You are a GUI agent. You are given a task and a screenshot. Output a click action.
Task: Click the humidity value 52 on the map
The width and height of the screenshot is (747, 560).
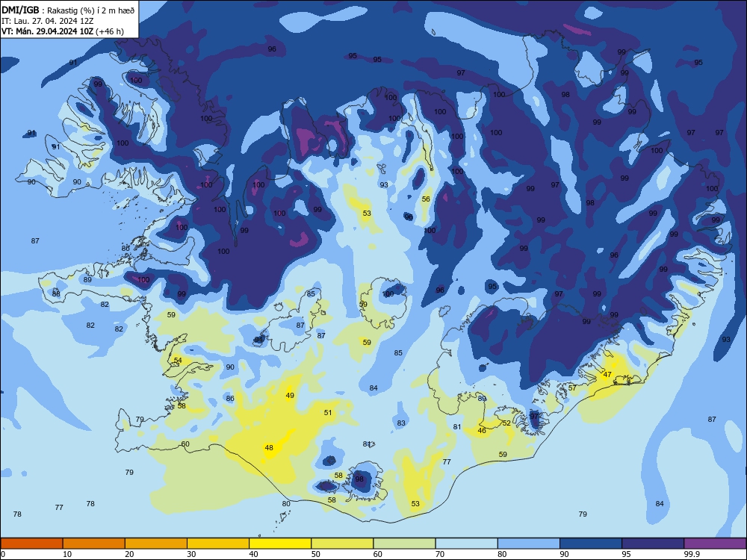[506, 423]
